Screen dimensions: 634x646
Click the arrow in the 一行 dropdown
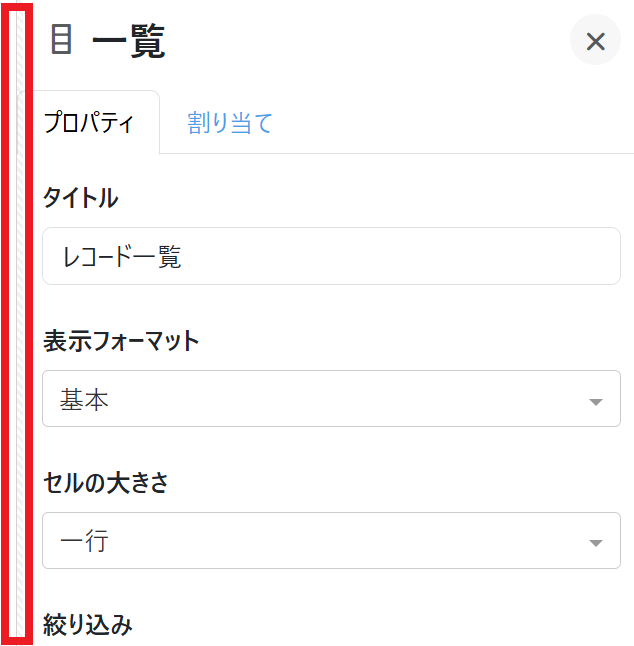click(x=596, y=543)
